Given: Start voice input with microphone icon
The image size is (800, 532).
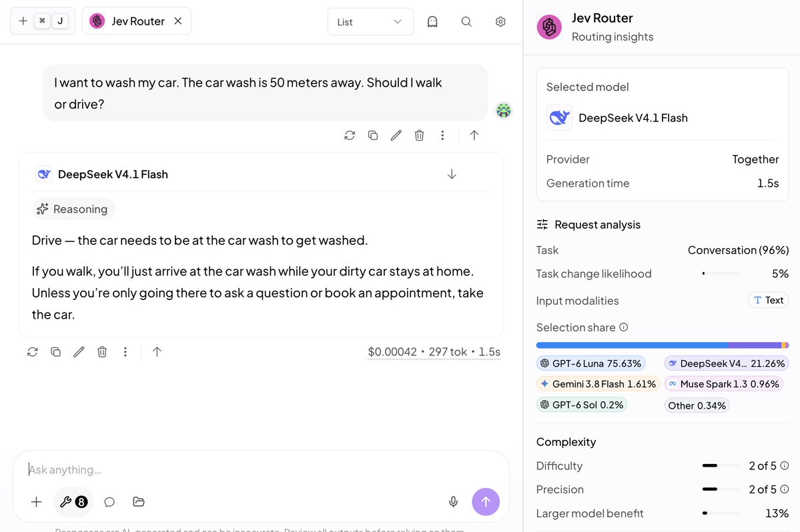Looking at the screenshot, I should pos(453,502).
